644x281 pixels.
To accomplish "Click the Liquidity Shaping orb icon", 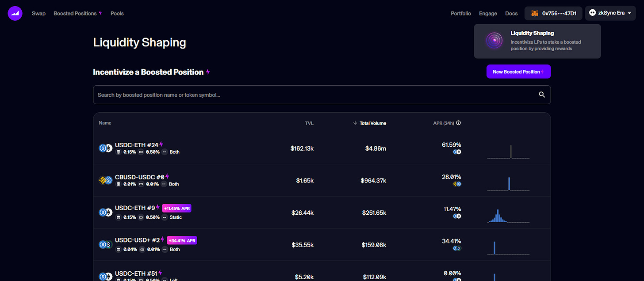I will [x=494, y=41].
